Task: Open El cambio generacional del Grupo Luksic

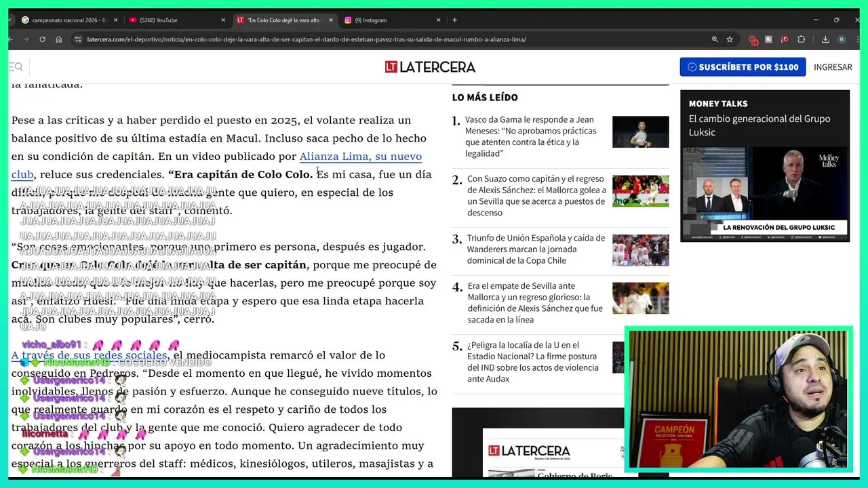Action: click(x=759, y=125)
